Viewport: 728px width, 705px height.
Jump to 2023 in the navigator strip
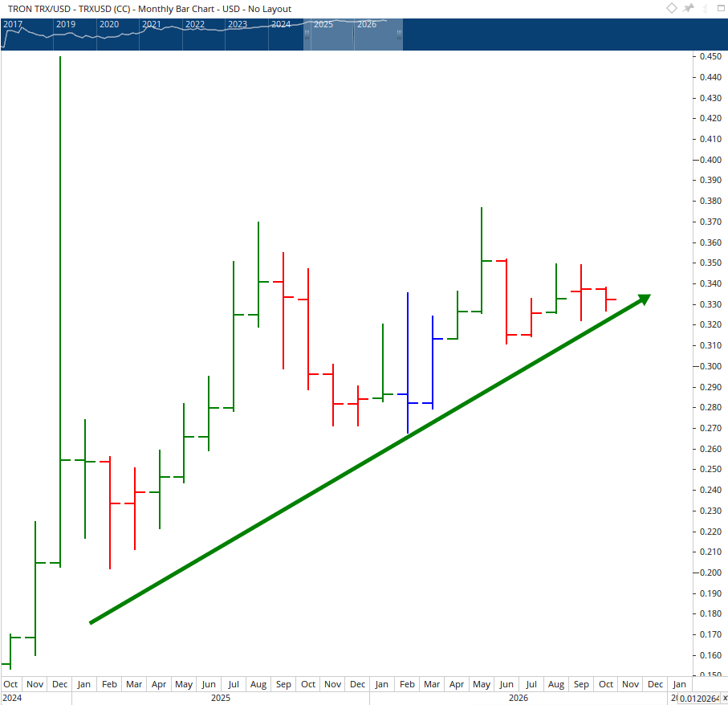(238, 24)
